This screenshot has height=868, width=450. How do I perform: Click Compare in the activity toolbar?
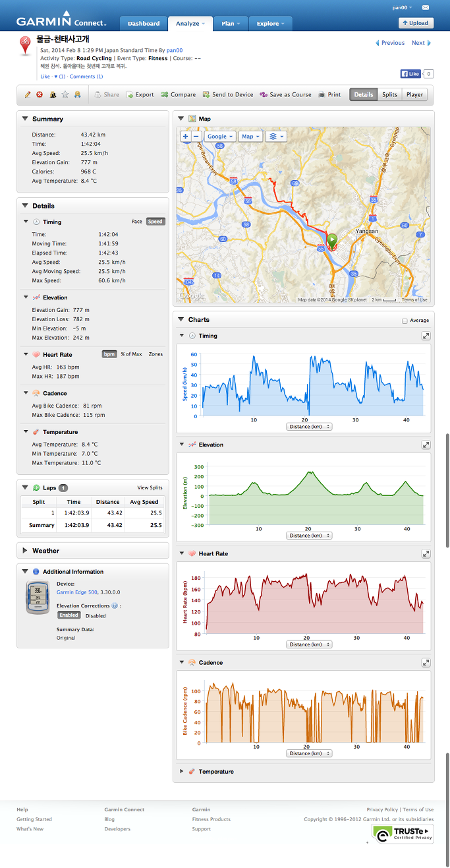click(179, 95)
